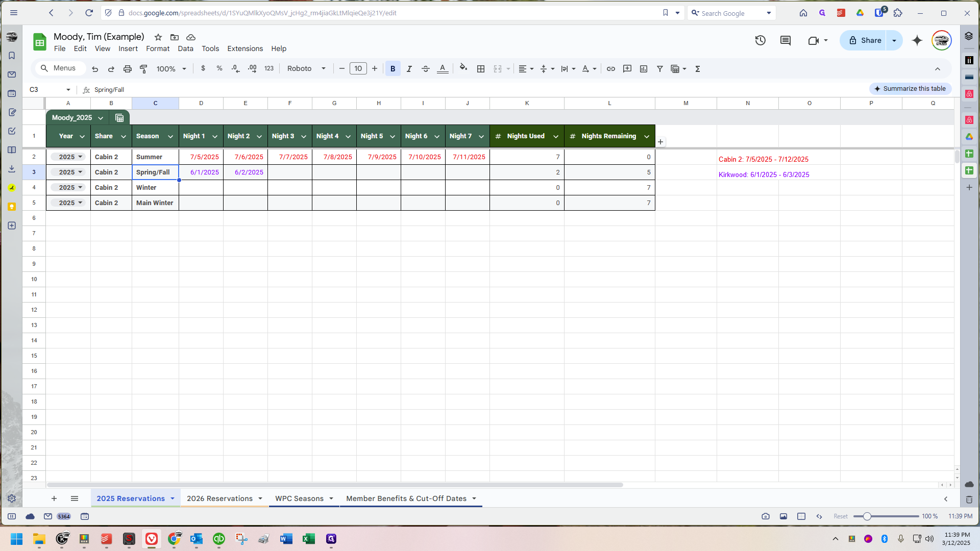Move document using folder icon

(175, 37)
